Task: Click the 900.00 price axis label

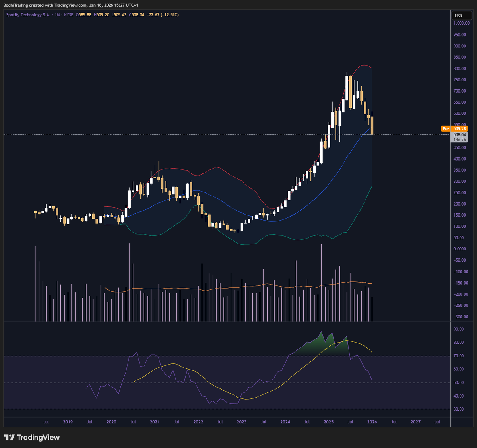Action: coord(460,46)
